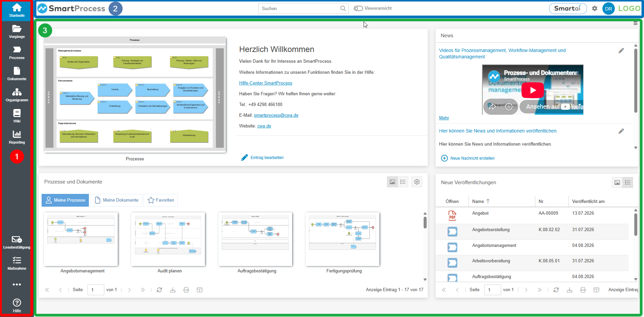Refresh the Prozesse und Dokumente list

point(159,290)
